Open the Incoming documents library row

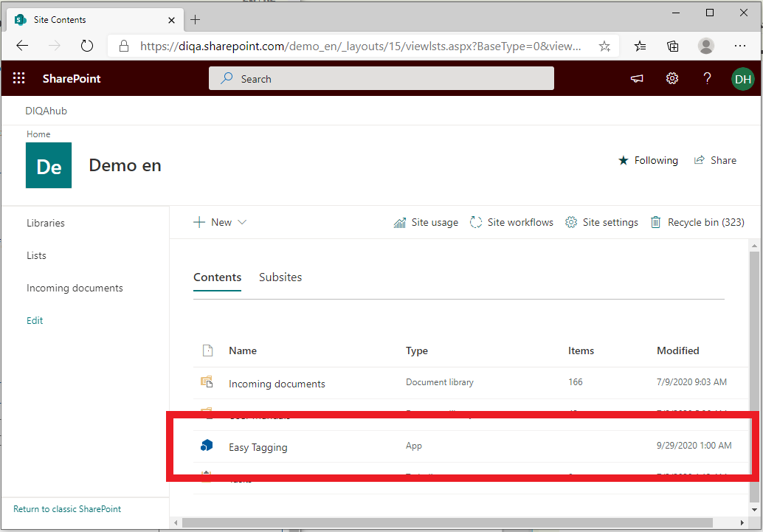click(277, 384)
